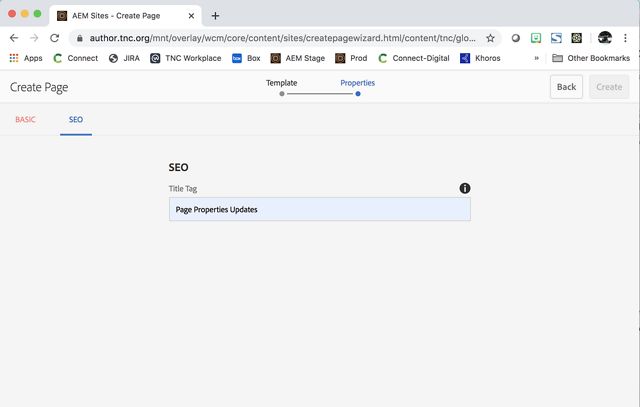Go back with the browser back arrow
The height and width of the screenshot is (407, 640).
tap(14, 38)
